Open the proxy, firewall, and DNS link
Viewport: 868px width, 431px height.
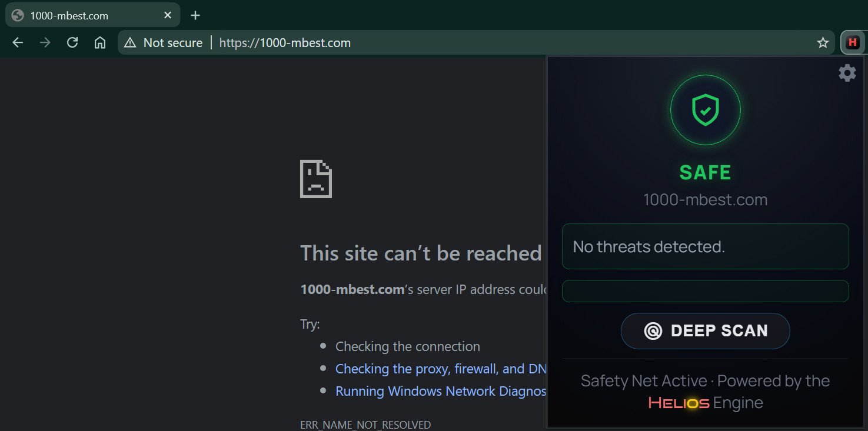[x=441, y=369]
